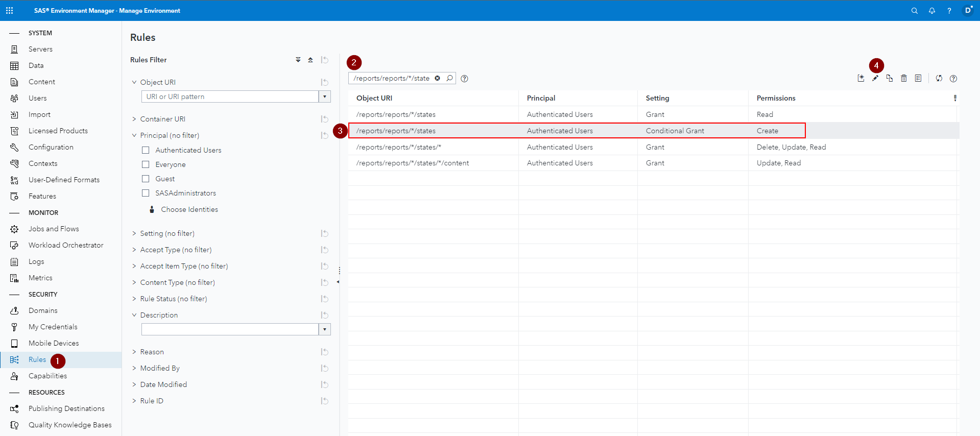The width and height of the screenshot is (980, 436).
Task: Open rule properties list icon
Action: click(x=918, y=78)
